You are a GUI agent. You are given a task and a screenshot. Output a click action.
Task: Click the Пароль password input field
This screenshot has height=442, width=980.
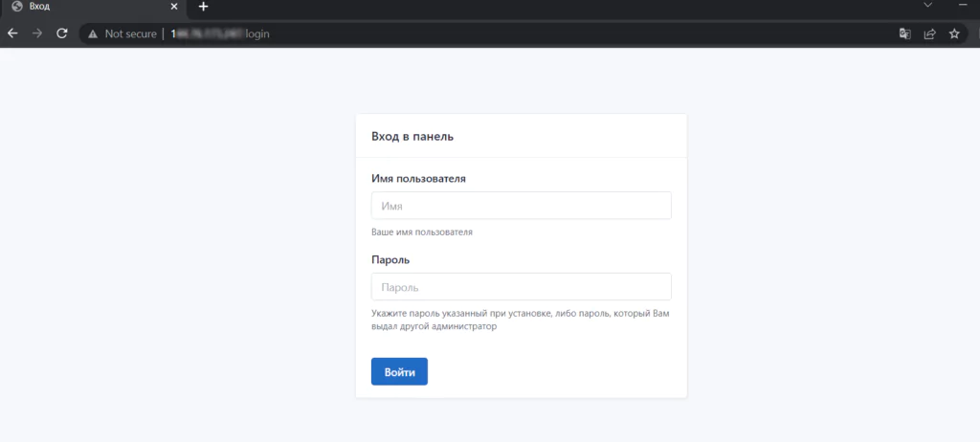(522, 286)
